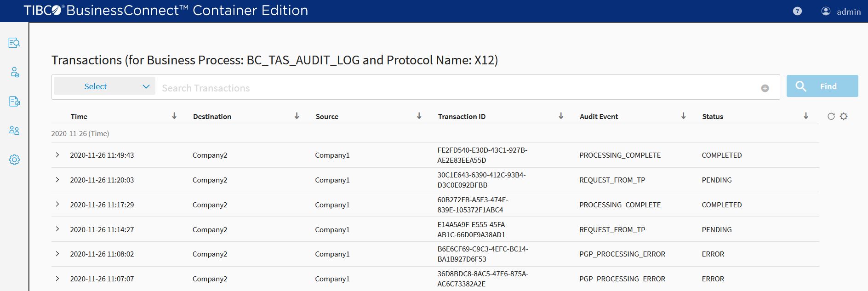Click the Search Transactions input field
Viewport: 868px width, 291px height.
[455, 88]
